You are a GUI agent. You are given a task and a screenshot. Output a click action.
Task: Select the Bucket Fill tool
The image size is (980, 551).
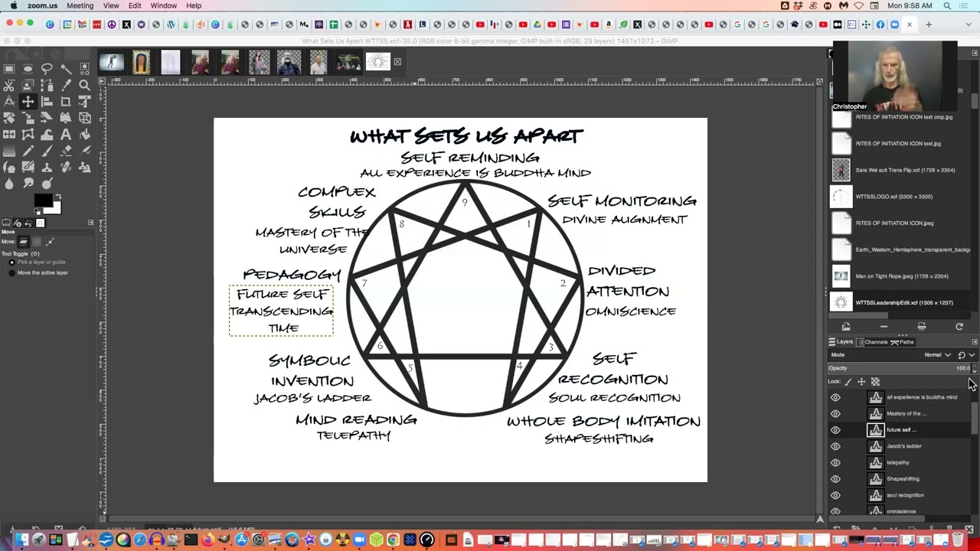84,134
